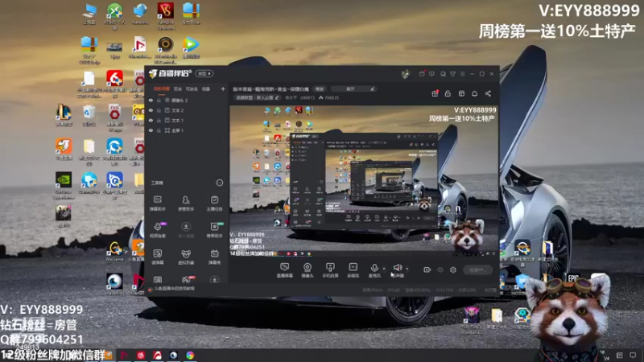644x362 pixels.
Task: Toggle preview with the eye icon beside the record icon
Action: (440, 269)
